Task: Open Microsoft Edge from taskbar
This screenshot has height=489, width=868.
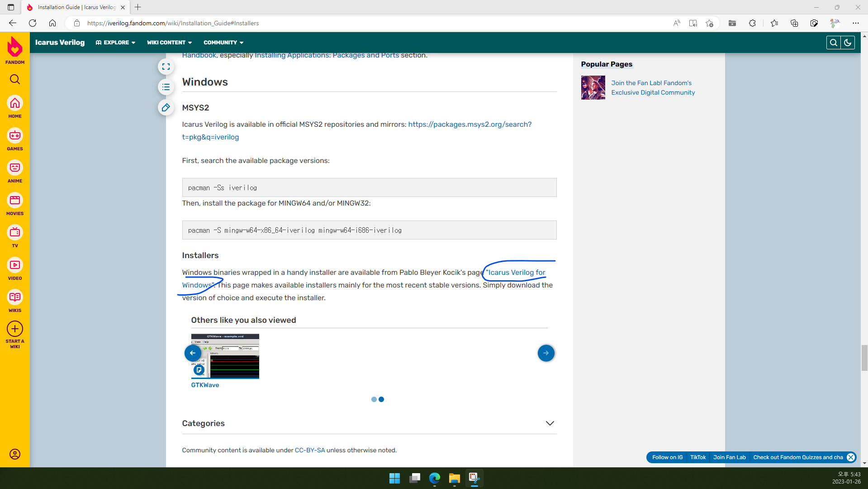Action: pyautogui.click(x=435, y=478)
